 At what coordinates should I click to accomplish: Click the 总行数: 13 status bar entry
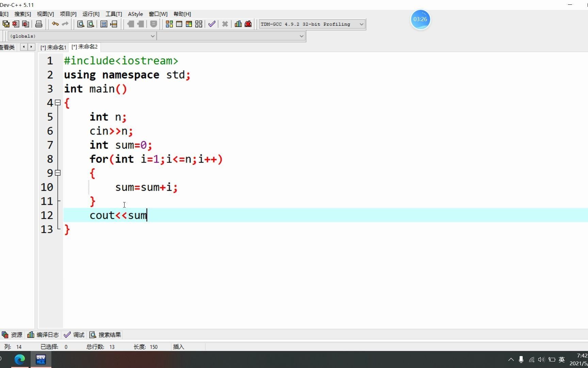(x=100, y=347)
